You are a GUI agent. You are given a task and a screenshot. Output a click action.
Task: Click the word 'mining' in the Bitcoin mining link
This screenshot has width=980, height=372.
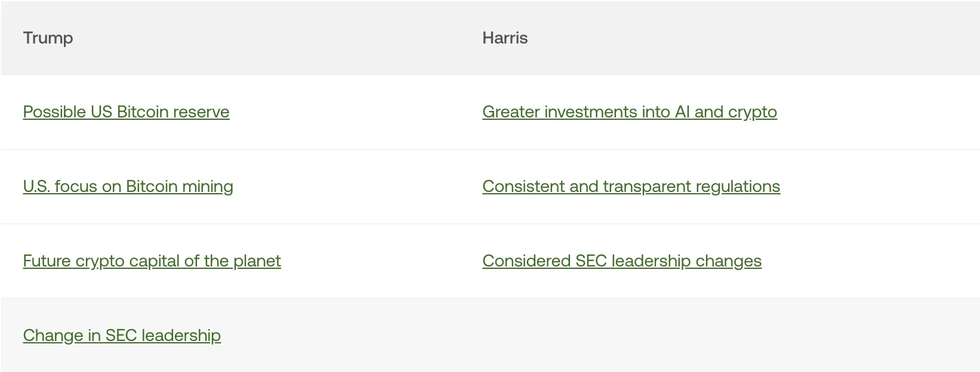tap(208, 187)
